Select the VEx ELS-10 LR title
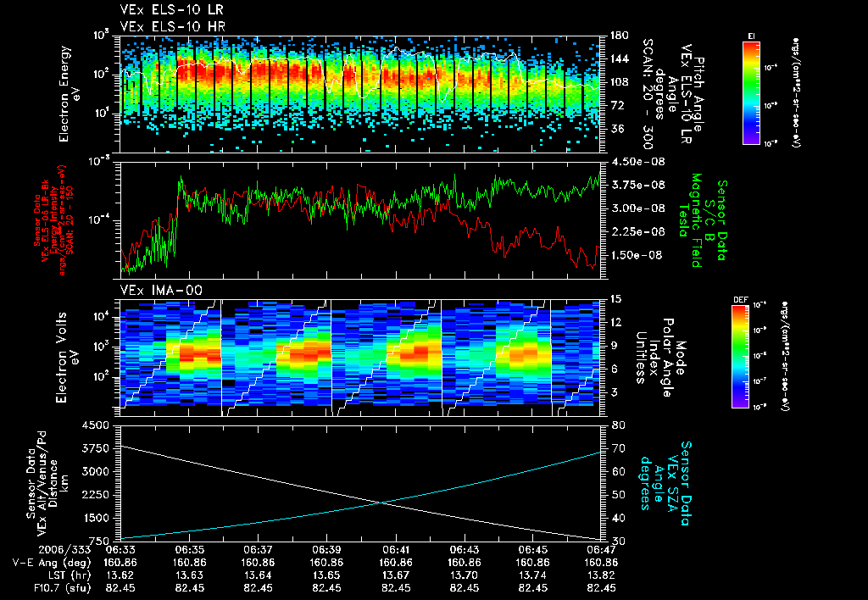This screenshot has height=600, width=868. click(172, 10)
